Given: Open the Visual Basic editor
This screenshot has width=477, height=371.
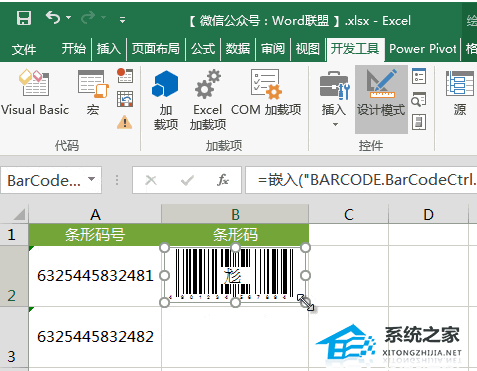Looking at the screenshot, I should pyautogui.click(x=35, y=92).
